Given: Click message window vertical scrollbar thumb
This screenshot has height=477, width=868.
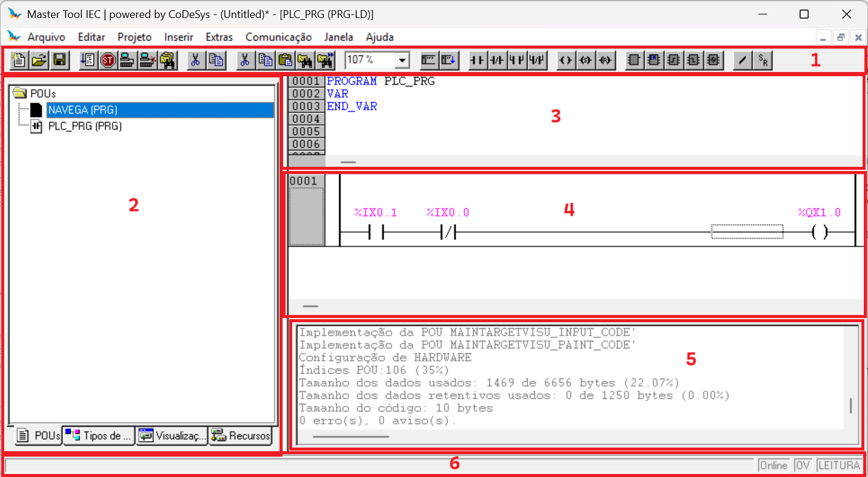Looking at the screenshot, I should click(x=851, y=406).
